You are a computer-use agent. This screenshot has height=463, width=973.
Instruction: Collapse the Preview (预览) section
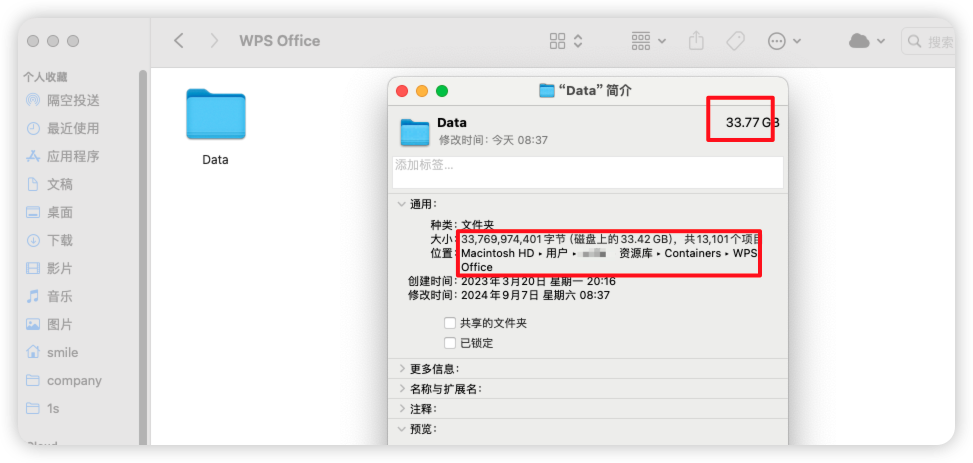tap(401, 428)
